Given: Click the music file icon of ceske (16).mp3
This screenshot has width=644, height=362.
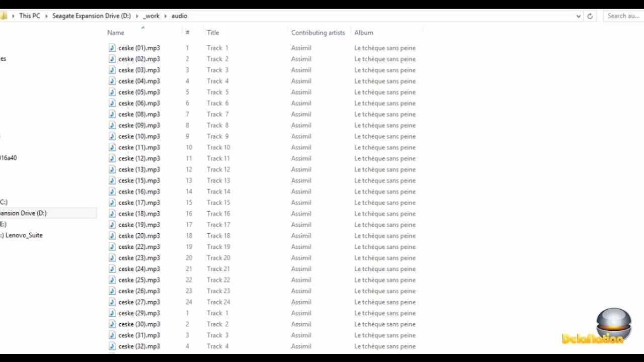Looking at the screenshot, I should pos(112,192).
